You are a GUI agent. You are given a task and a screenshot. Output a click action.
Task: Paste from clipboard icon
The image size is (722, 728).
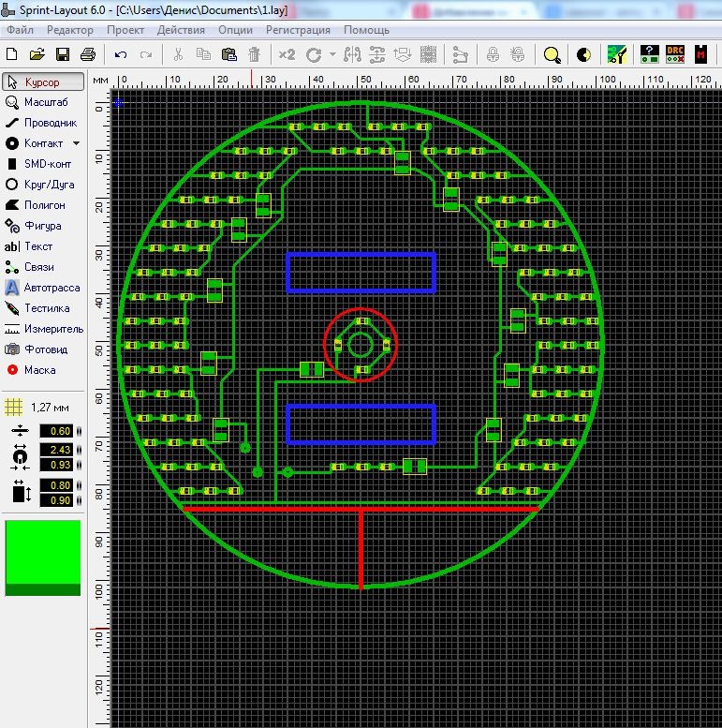pyautogui.click(x=228, y=54)
